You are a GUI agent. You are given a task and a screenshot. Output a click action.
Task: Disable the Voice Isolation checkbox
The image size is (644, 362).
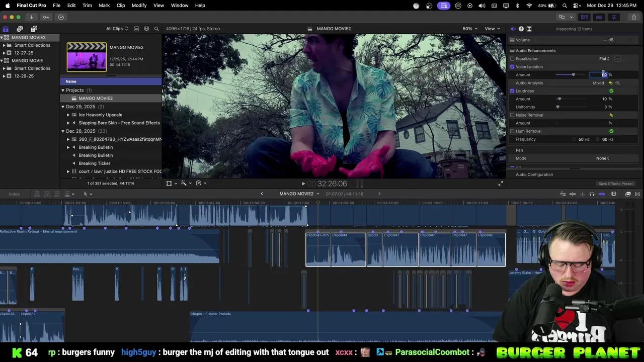[512, 67]
